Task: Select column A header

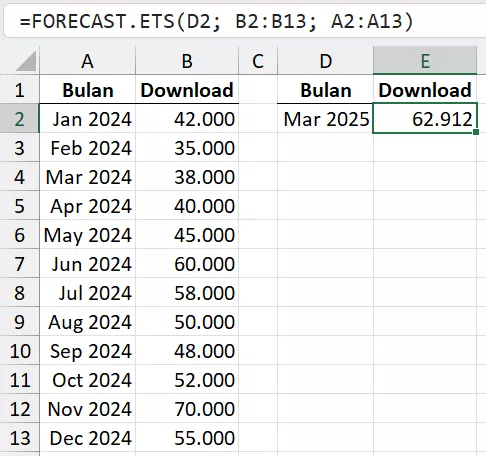Action: click(87, 61)
